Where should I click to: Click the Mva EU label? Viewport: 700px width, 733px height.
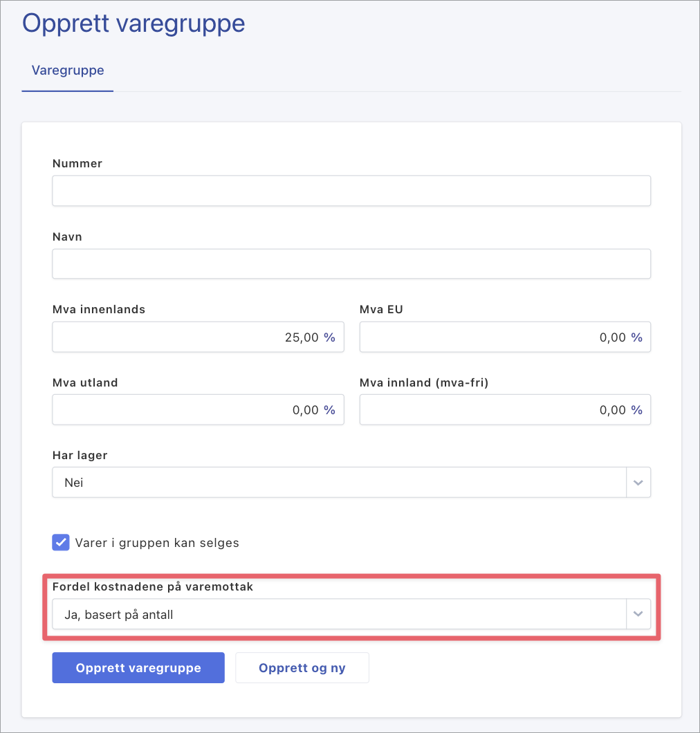tap(381, 310)
